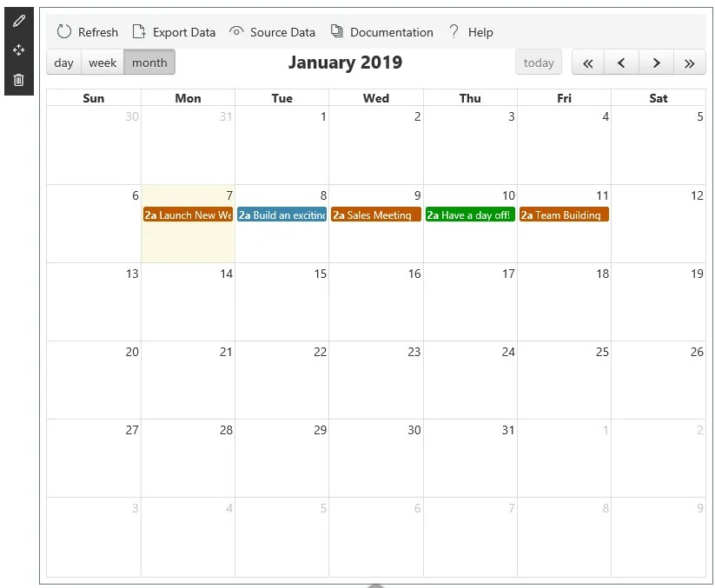Open Source Data label
The width and height of the screenshot is (715, 588).
tap(282, 32)
